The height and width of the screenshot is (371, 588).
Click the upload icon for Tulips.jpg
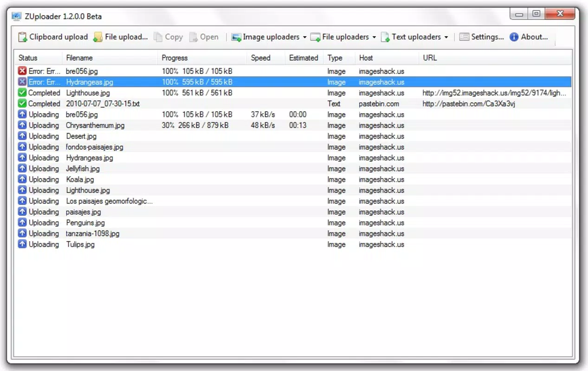click(22, 244)
